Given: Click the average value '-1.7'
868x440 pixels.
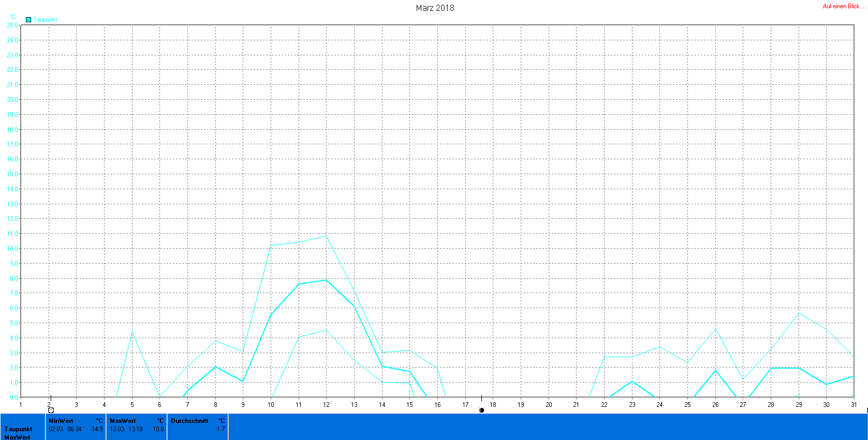Looking at the screenshot, I should tap(220, 429).
